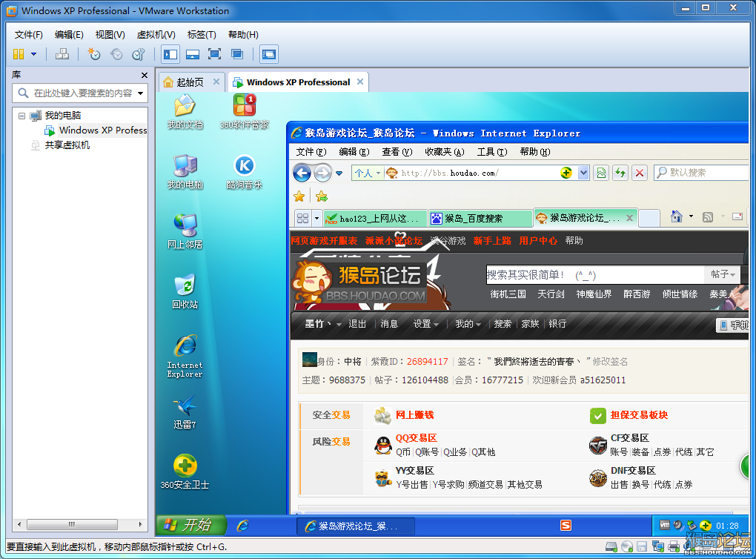Toggle the thumbnail bar view button
Viewport: 756px width, 559px height.
tap(193, 54)
